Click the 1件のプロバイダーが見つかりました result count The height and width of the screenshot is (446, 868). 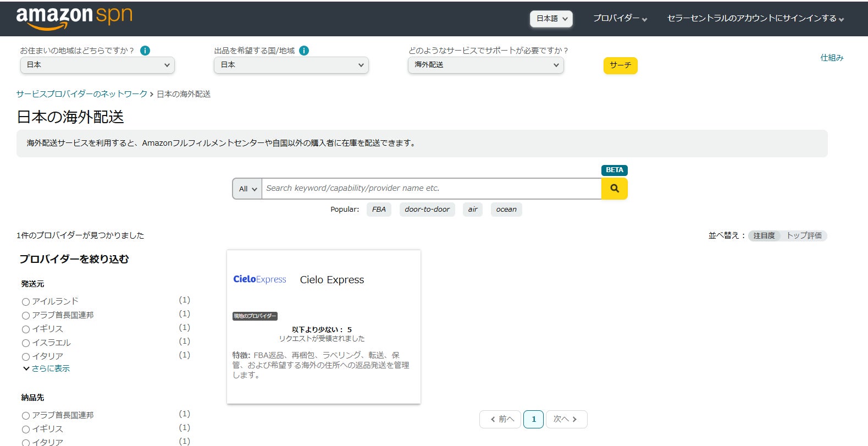click(80, 235)
